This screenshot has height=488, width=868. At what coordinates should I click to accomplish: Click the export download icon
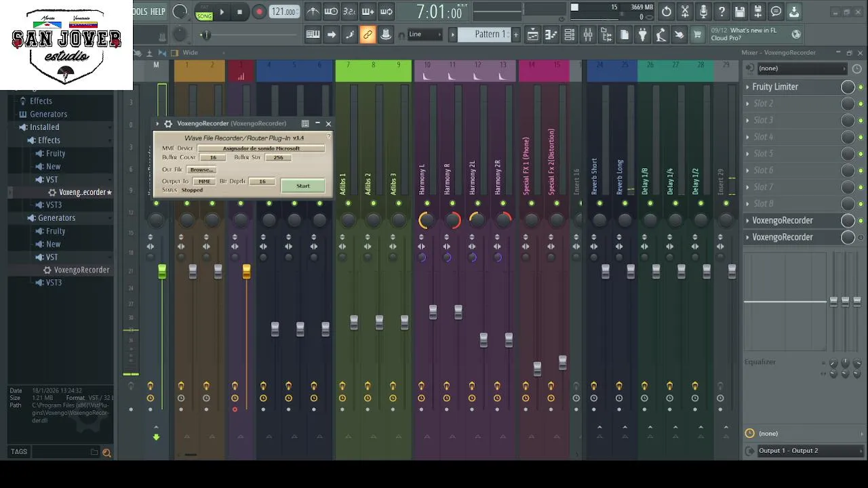pos(794,12)
